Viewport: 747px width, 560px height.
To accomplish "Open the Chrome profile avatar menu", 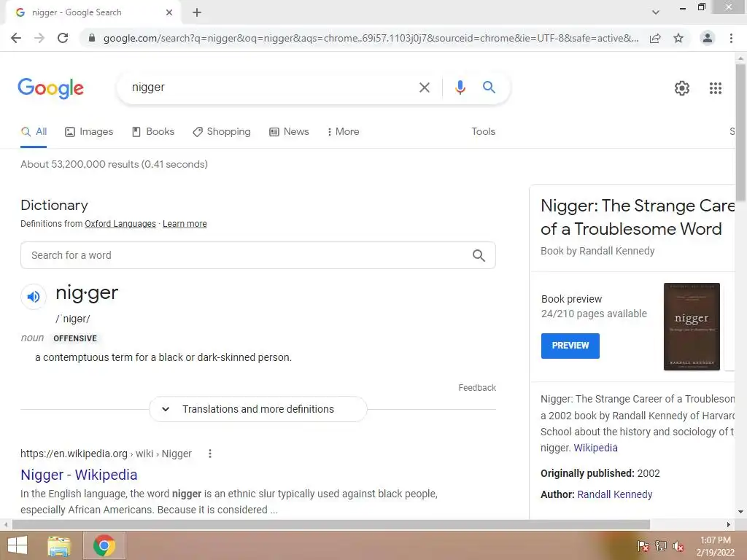I will tap(708, 38).
